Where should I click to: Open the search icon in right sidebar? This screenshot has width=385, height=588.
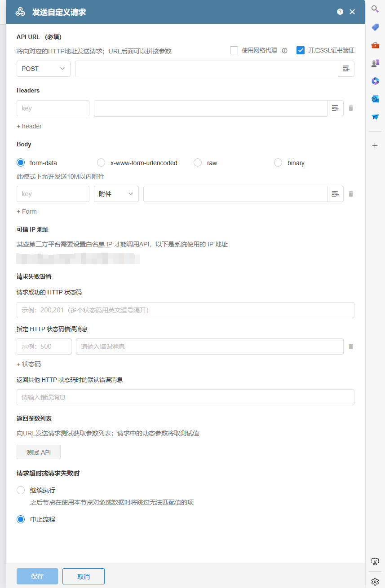(375, 9)
